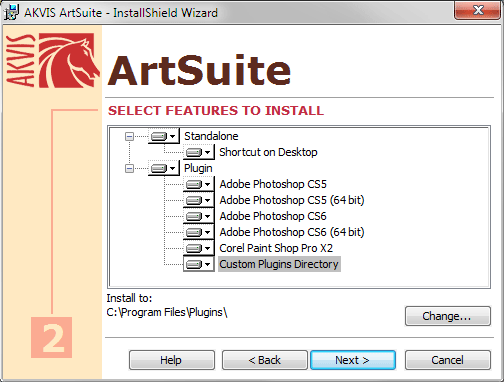This screenshot has width=504, height=382.
Task: Open the Corel Paint Shop Pro X2 feature dropdown
Action: [199, 248]
